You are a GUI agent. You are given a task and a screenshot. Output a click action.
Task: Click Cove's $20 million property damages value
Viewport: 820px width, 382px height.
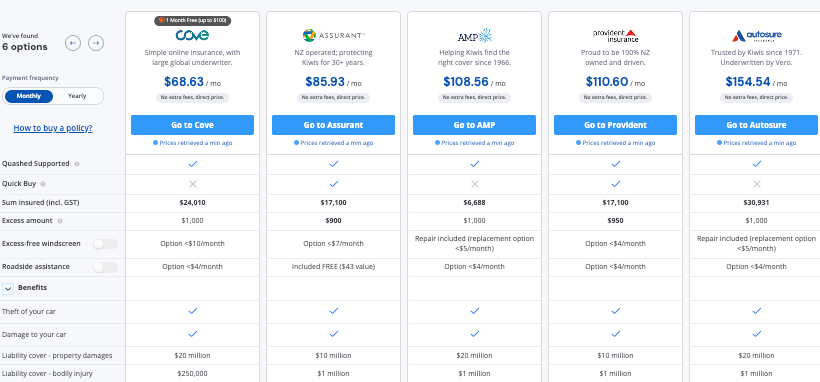click(x=192, y=356)
